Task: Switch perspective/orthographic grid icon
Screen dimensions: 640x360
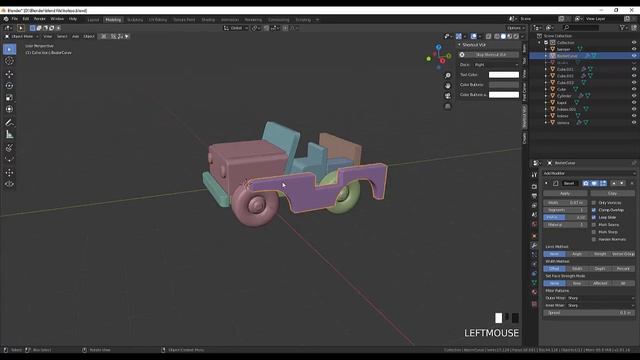Action: click(x=448, y=106)
